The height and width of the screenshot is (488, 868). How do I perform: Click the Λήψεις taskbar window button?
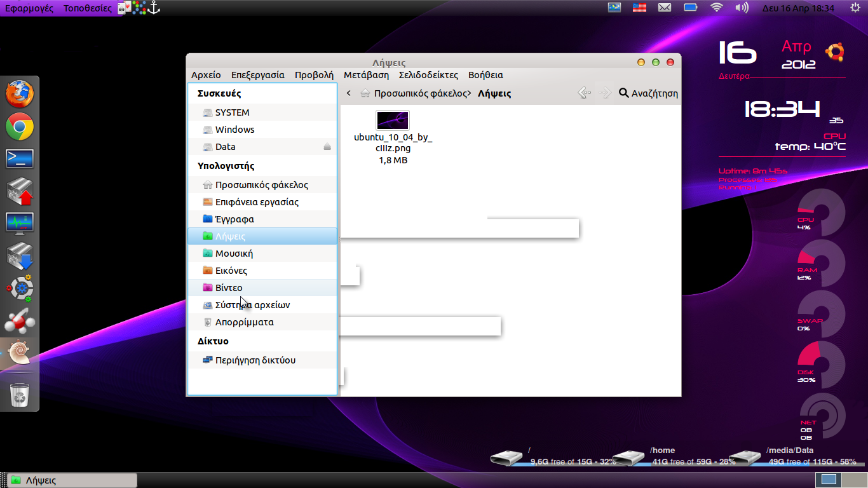tap(71, 480)
